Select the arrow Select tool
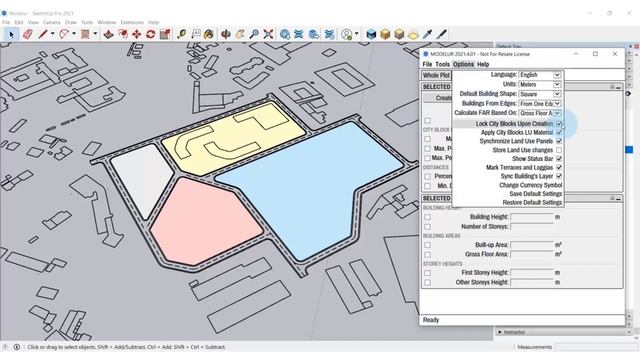 [11, 34]
